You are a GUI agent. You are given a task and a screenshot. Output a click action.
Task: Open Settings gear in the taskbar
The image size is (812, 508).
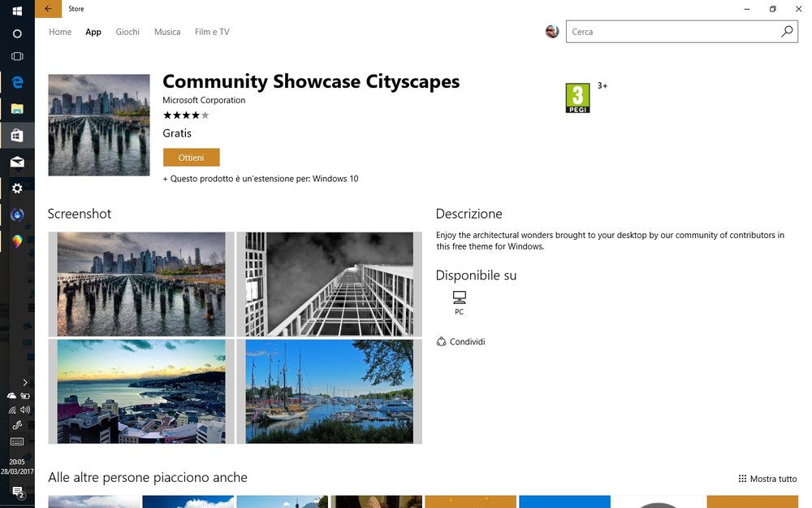click(x=17, y=189)
